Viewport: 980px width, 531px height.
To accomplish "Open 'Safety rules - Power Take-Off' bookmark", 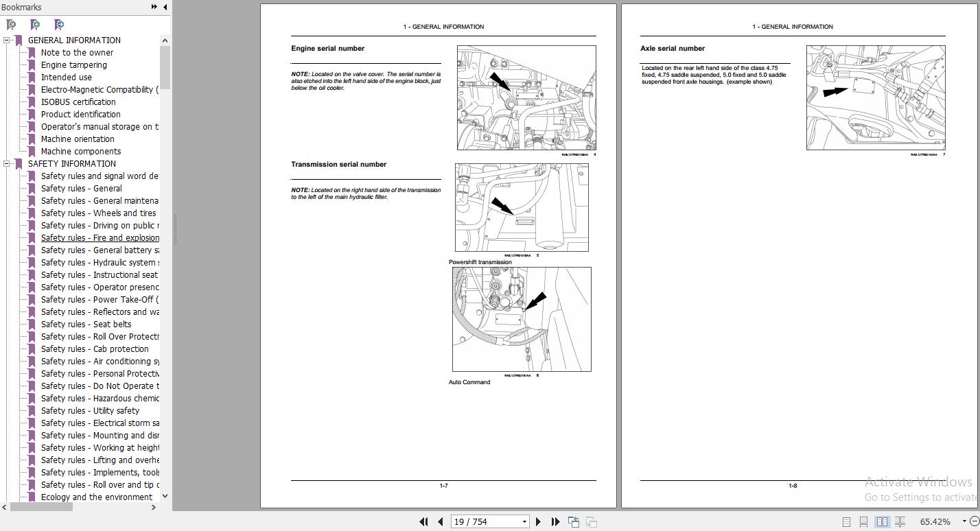I will tap(100, 300).
